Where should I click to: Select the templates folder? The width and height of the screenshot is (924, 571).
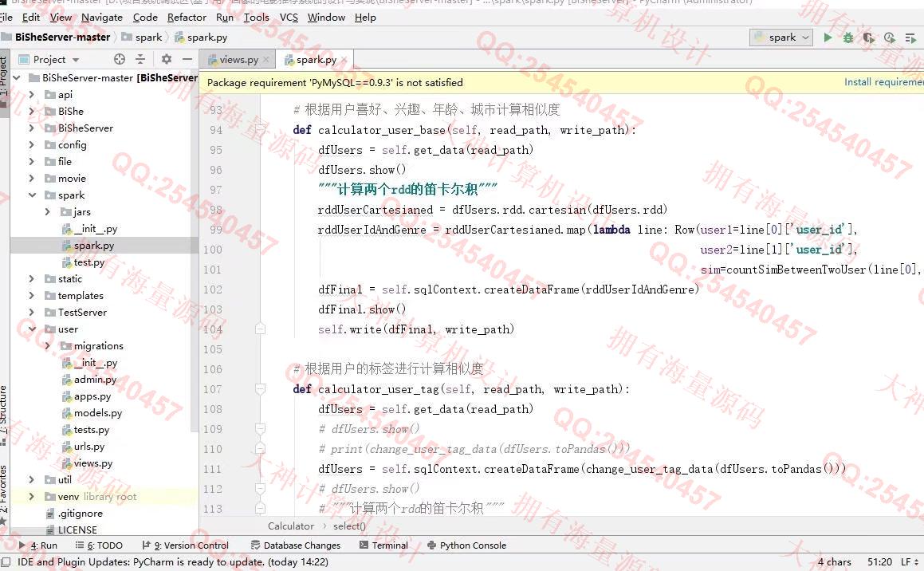coord(81,295)
